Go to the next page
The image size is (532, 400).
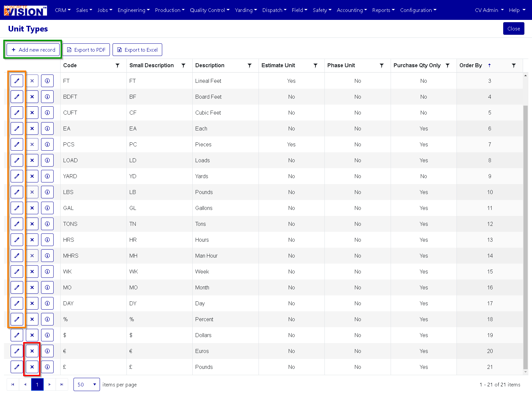click(x=50, y=384)
